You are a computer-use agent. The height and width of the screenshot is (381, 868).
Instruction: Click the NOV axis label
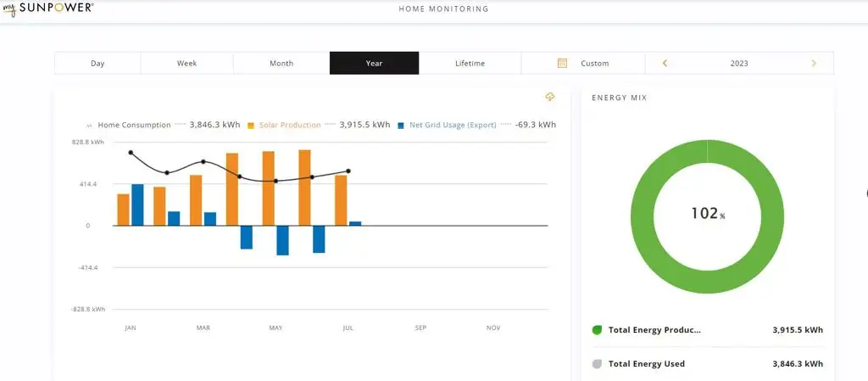[493, 328]
